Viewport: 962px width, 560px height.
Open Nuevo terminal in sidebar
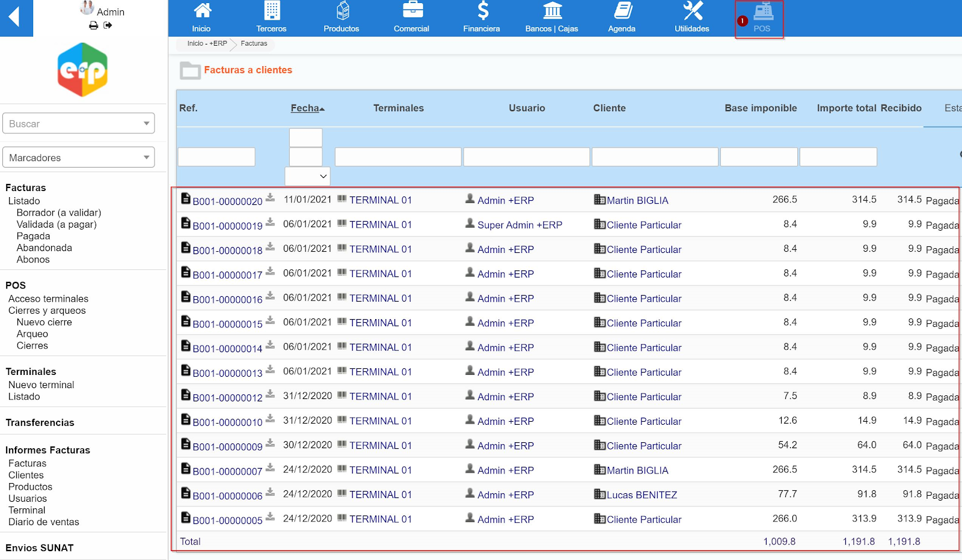pos(41,385)
